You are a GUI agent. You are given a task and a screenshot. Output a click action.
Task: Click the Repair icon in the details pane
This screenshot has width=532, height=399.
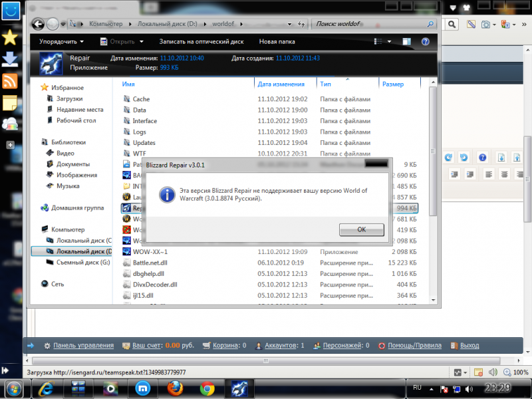tap(51, 63)
